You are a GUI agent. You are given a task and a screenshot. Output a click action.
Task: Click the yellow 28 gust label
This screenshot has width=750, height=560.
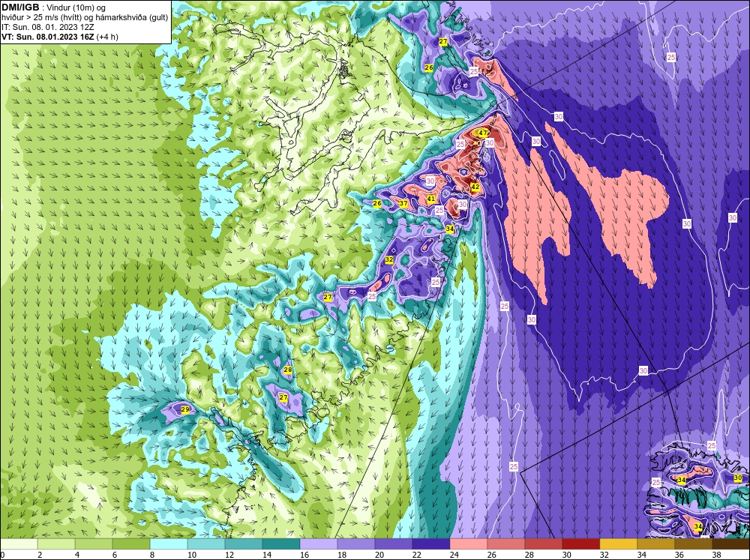[287, 370]
